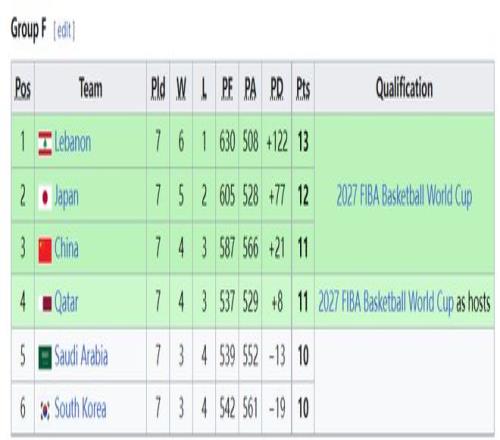Open the Lebanon team link

[73, 143]
